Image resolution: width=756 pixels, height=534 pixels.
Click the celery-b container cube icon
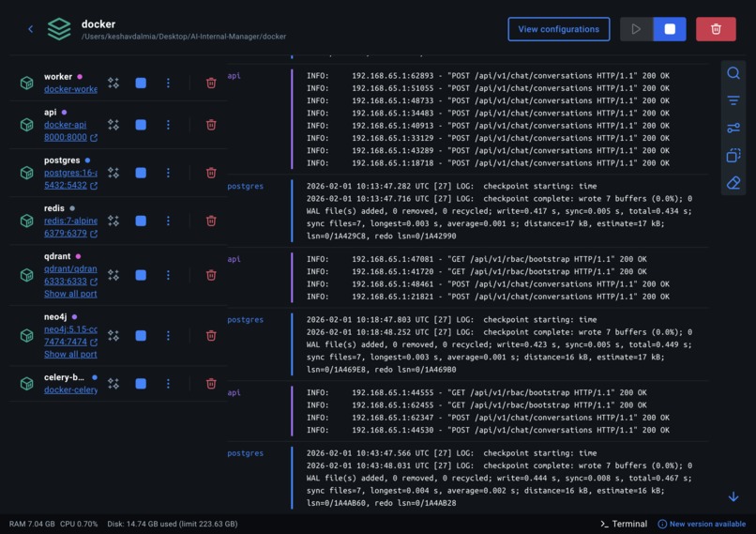[27, 384]
